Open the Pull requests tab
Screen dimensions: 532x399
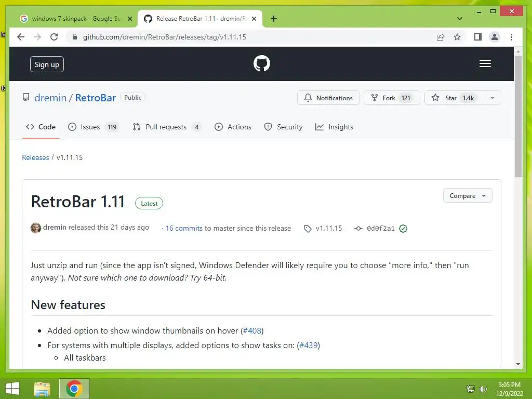167,127
